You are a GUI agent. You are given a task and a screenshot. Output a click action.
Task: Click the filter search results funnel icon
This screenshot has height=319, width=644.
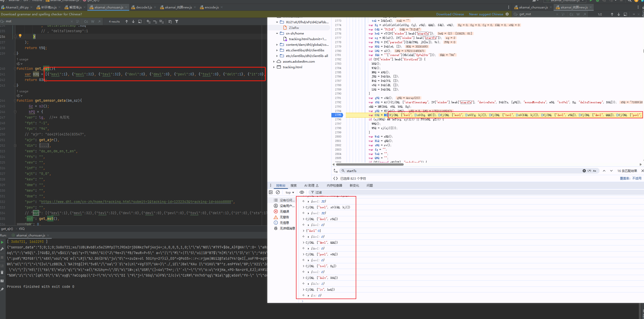click(177, 21)
